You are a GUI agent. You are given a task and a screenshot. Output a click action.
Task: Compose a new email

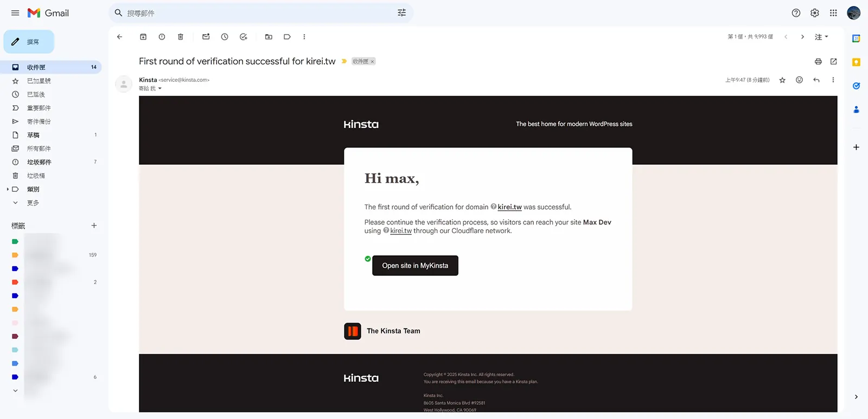pyautogui.click(x=29, y=42)
